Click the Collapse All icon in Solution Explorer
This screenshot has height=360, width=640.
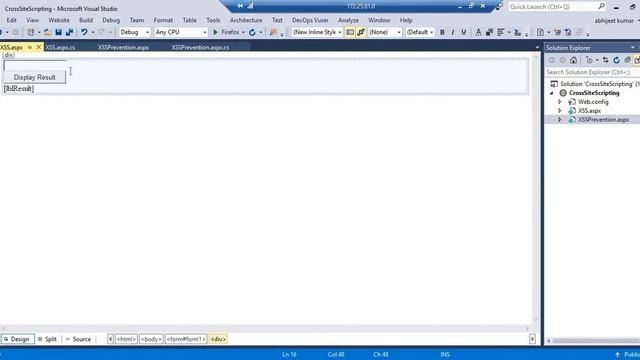pos(627,60)
